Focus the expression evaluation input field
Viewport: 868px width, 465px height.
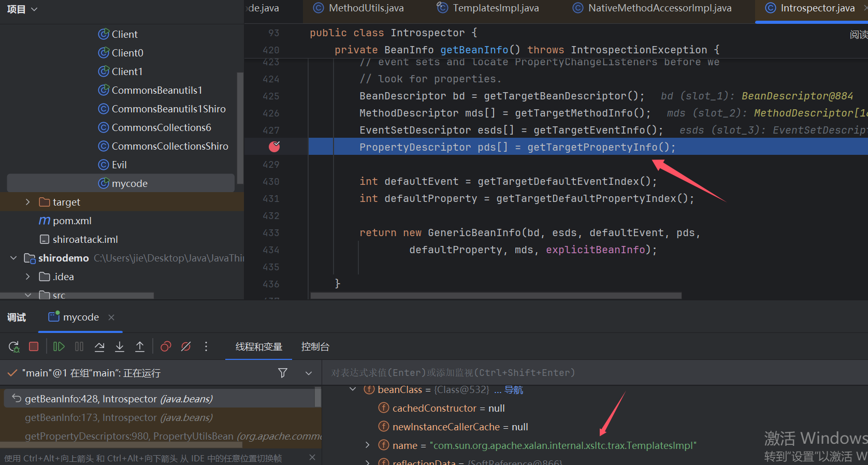[595, 373]
